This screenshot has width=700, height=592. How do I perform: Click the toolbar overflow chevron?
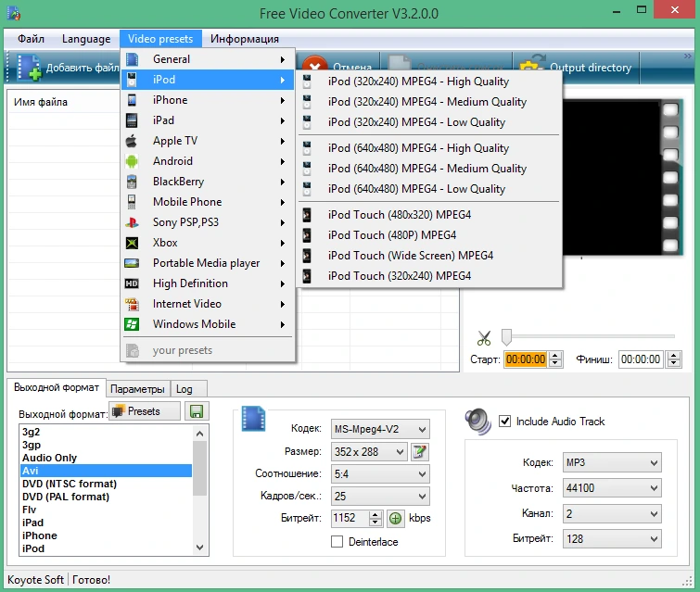click(x=688, y=57)
